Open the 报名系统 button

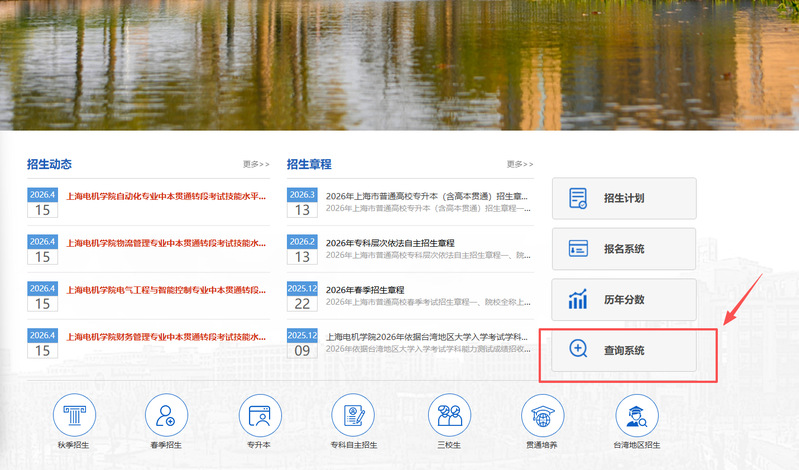624,248
